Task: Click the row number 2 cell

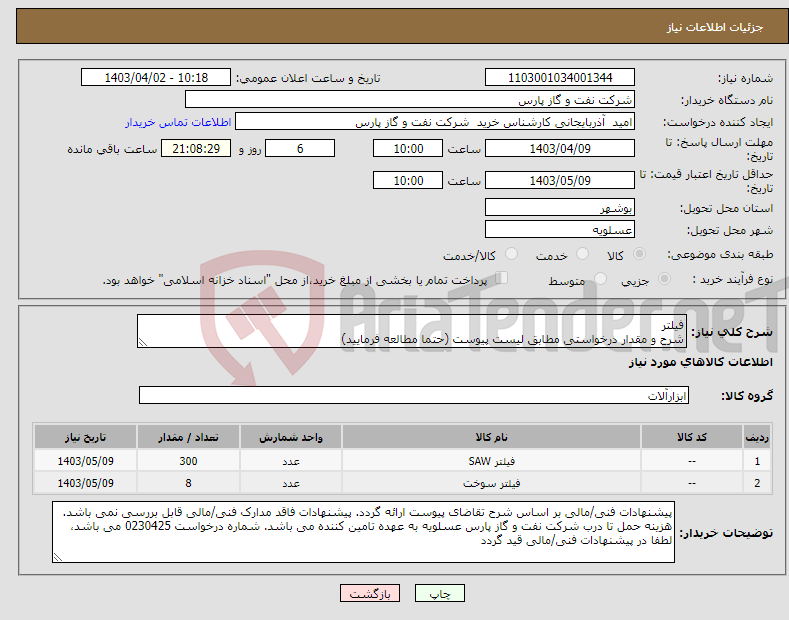Action: click(757, 483)
